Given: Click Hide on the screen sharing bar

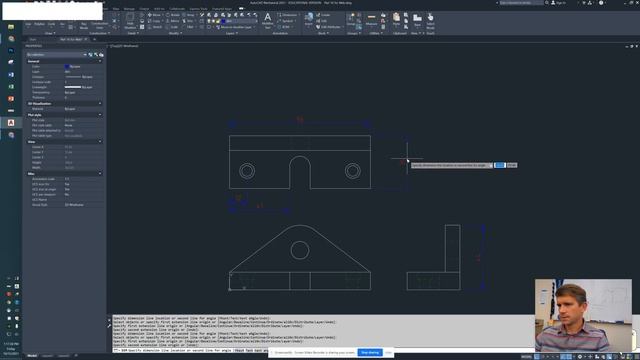Looking at the screenshot, I should point(388,352).
